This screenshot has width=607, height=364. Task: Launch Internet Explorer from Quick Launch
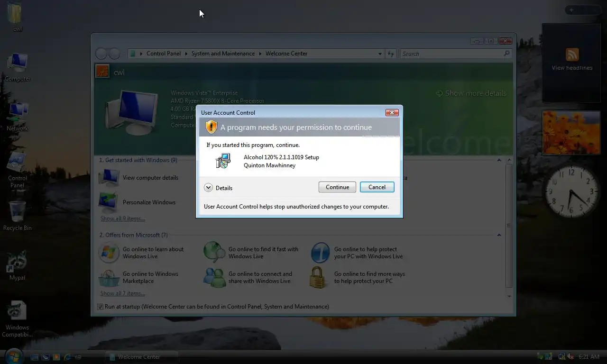(67, 357)
